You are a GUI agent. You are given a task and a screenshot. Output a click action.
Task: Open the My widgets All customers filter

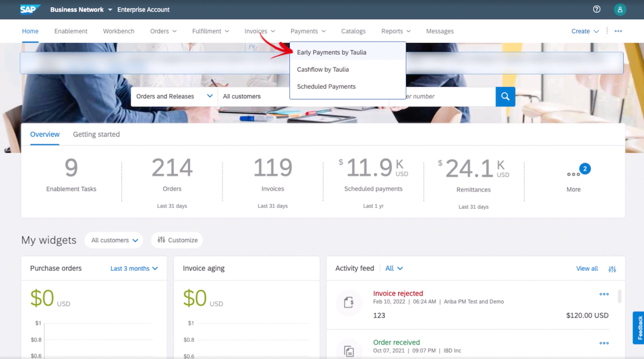tap(114, 240)
